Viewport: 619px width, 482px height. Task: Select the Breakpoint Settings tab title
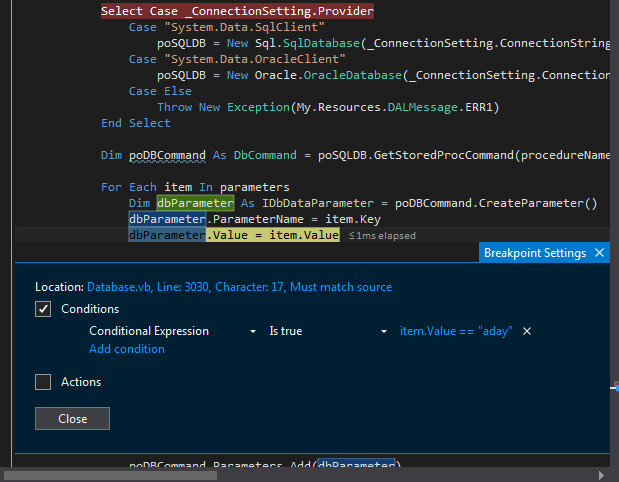pyautogui.click(x=534, y=253)
